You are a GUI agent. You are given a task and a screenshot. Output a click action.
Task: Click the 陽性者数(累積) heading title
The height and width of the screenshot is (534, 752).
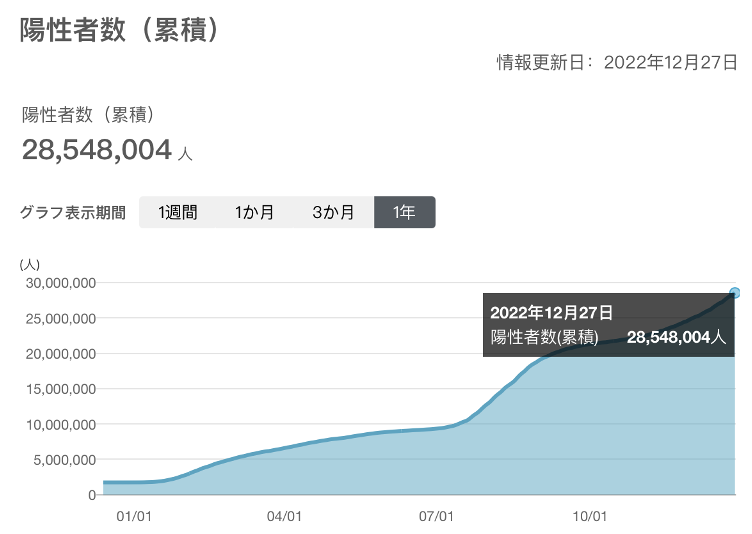tap(119, 30)
